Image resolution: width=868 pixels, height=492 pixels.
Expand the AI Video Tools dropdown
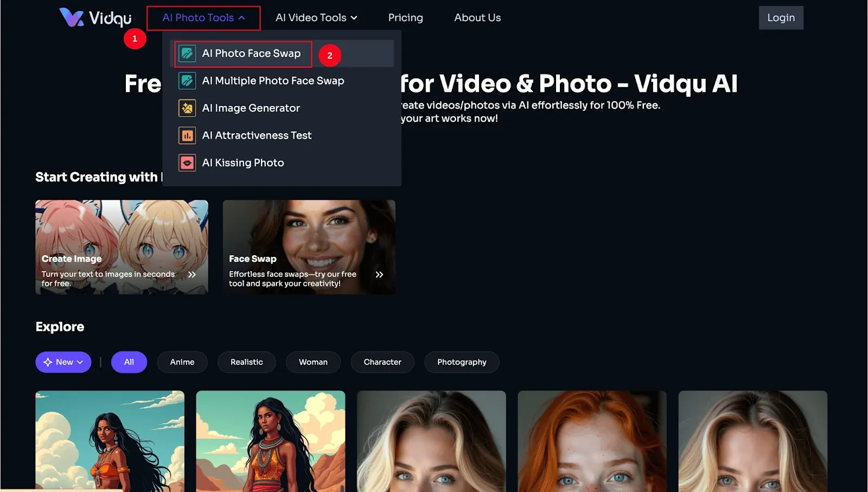[x=316, y=18]
